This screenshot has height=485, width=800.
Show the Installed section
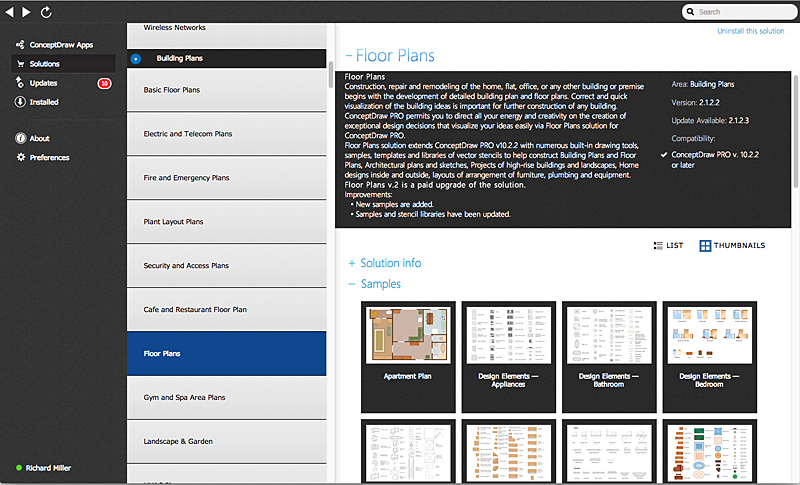(x=44, y=102)
